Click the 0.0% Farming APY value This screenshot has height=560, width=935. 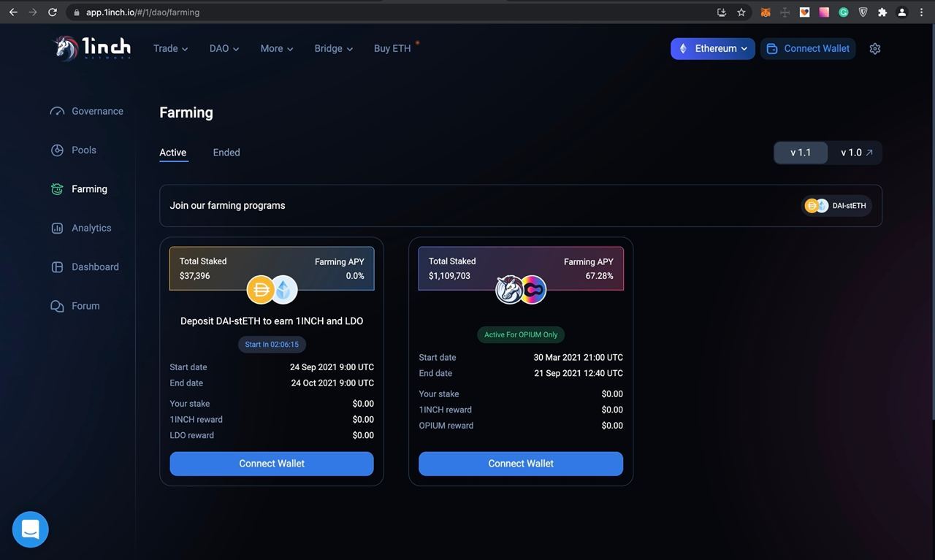point(355,276)
